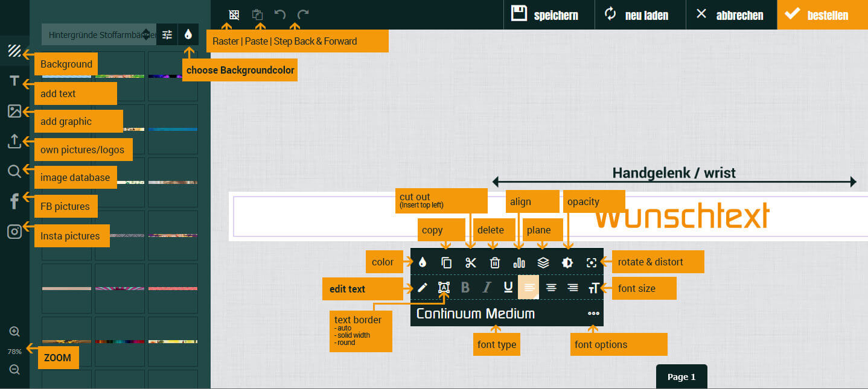
Task: Set text alignment to center
Action: pos(551,288)
